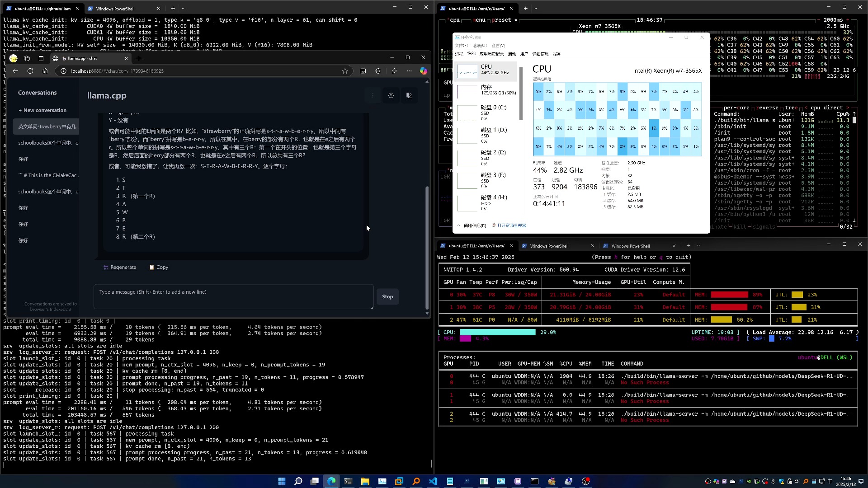Open a new tab in Edge
The height and width of the screenshot is (488, 868).
(x=139, y=58)
